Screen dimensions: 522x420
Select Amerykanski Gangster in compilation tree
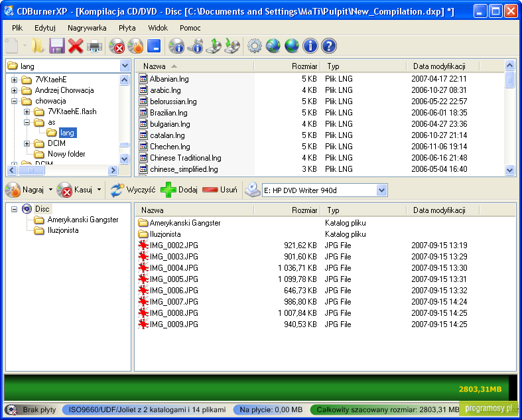83,220
